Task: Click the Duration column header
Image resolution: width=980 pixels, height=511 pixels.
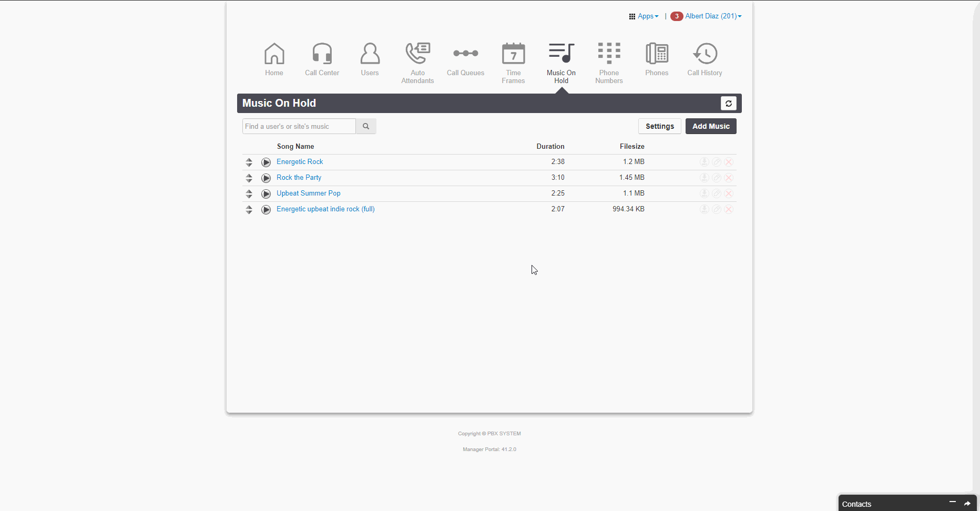Action: [550, 147]
